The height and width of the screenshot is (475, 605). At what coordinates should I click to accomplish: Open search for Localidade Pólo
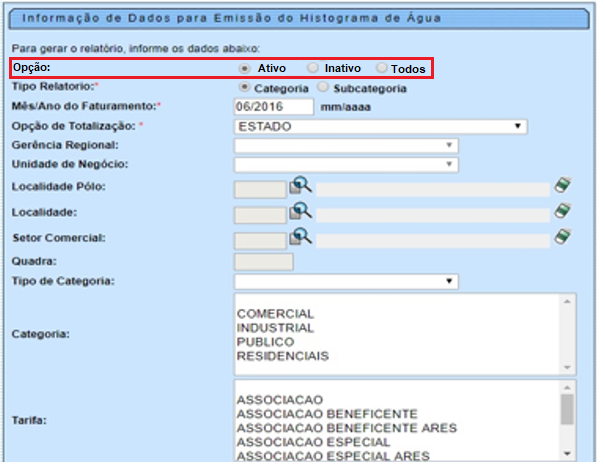[x=301, y=185]
